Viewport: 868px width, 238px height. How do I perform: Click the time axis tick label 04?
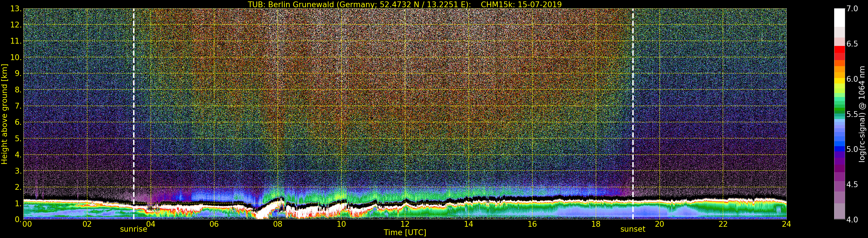[x=151, y=224]
